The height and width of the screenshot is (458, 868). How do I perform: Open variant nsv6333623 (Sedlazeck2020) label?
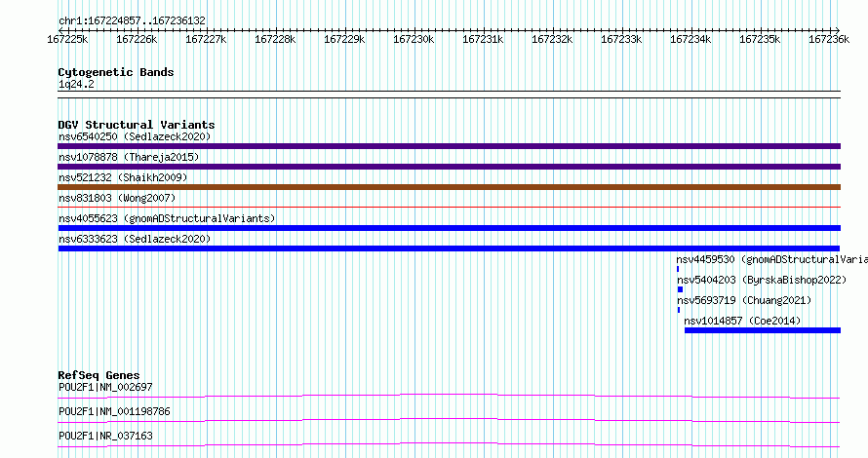coord(135,239)
